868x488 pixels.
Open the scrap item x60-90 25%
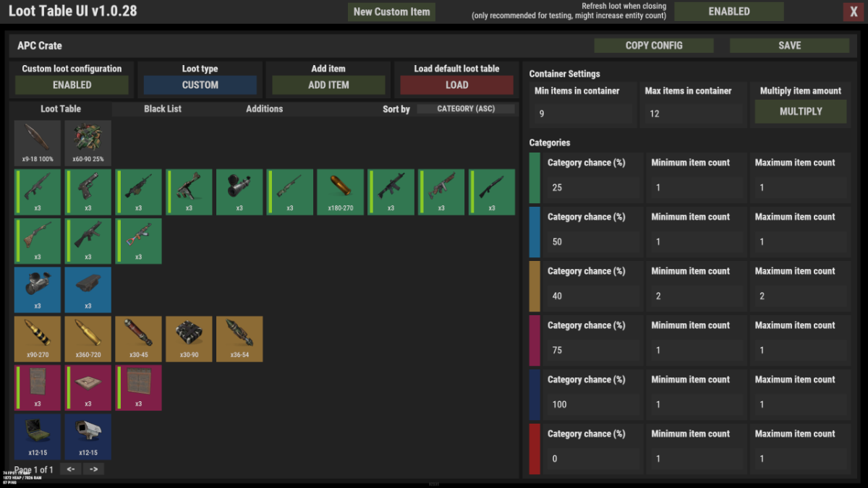(x=88, y=142)
